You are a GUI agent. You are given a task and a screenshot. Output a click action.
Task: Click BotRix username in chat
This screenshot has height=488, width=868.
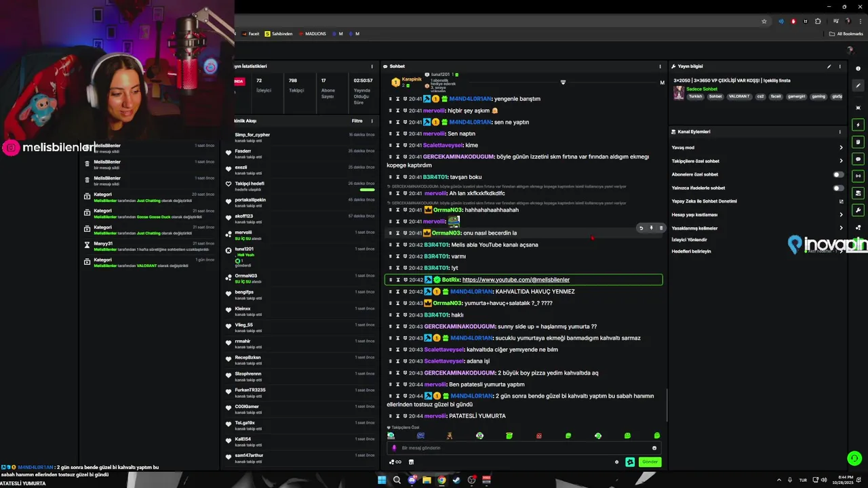point(451,280)
